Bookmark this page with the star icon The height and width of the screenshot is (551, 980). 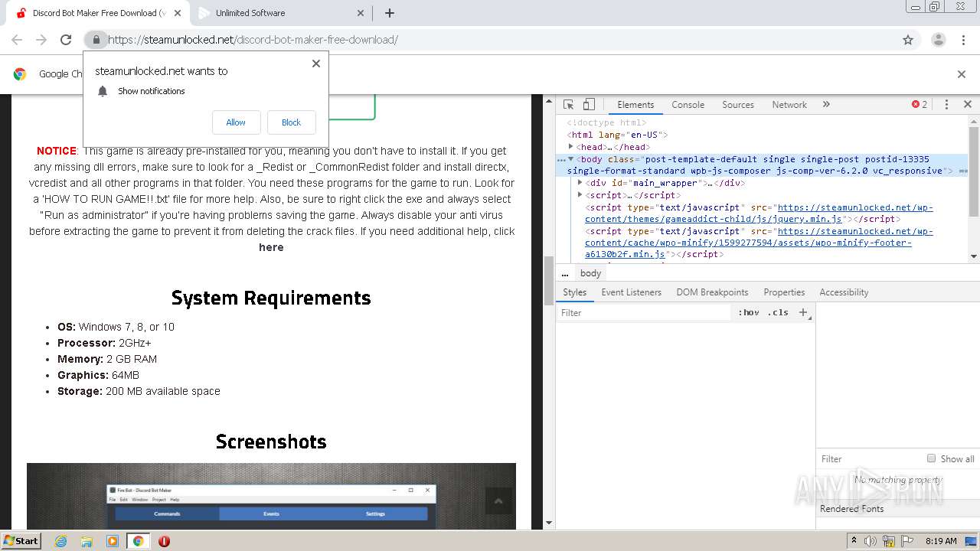pyautogui.click(x=908, y=40)
